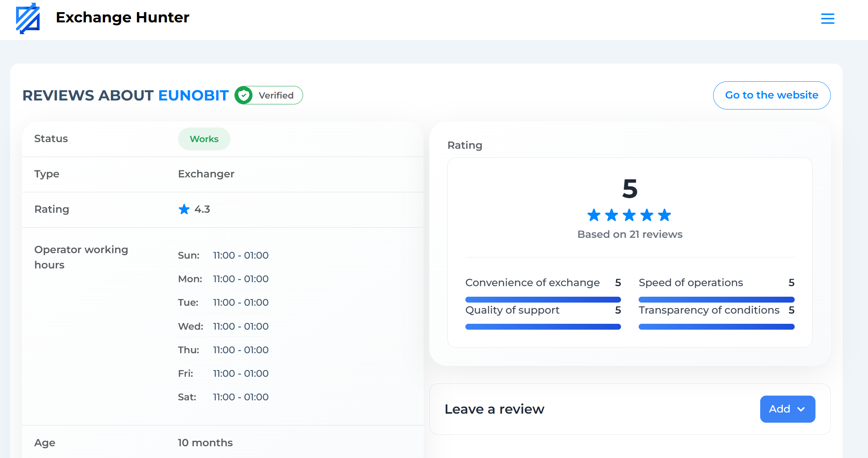Click the Tue: working hours row
Screen dimensions: 868x458
[223, 303]
